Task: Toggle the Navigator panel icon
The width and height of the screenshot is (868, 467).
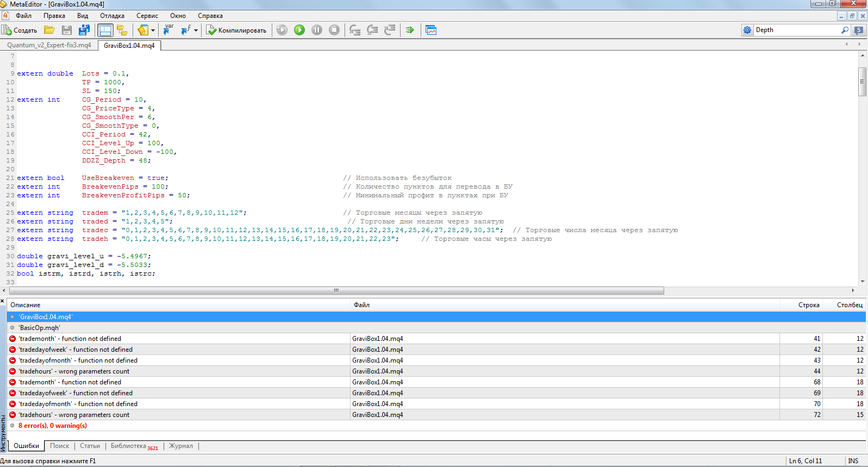Action: pos(122,30)
